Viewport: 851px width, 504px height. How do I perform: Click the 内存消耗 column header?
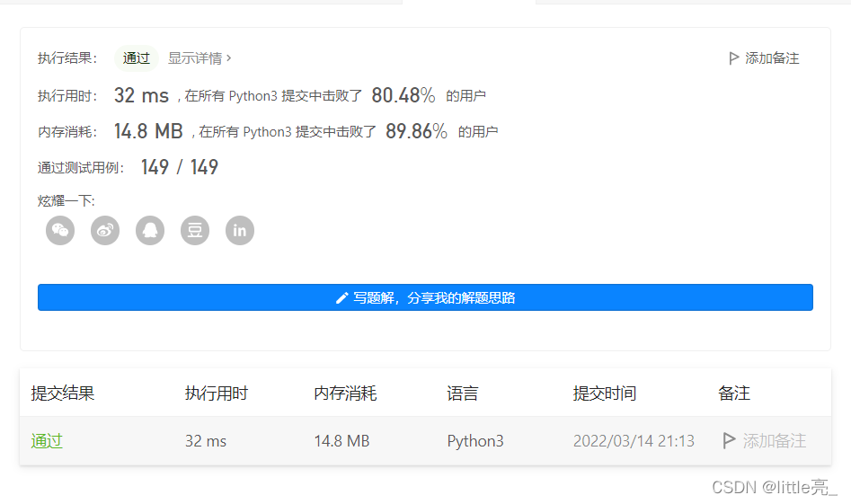click(345, 393)
